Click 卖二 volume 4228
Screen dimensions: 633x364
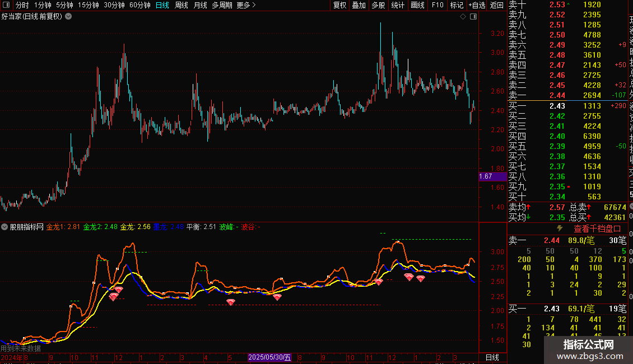point(592,86)
